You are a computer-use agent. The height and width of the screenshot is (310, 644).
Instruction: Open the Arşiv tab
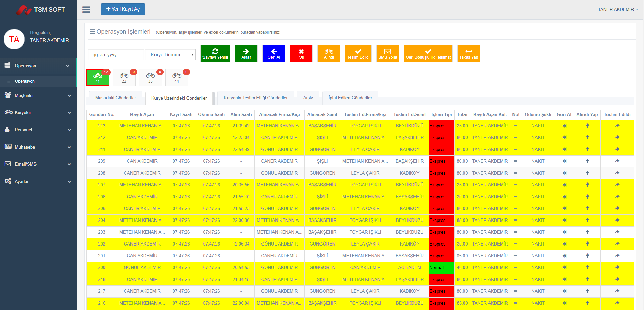click(x=308, y=98)
